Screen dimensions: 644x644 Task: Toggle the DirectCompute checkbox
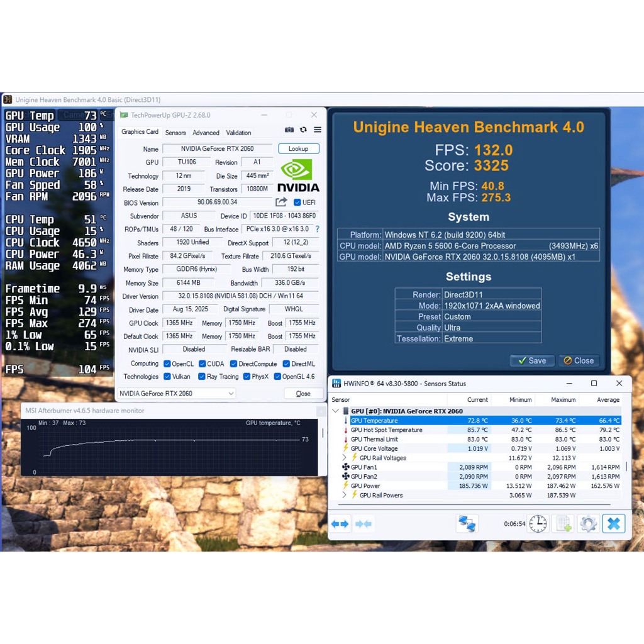pyautogui.click(x=234, y=364)
